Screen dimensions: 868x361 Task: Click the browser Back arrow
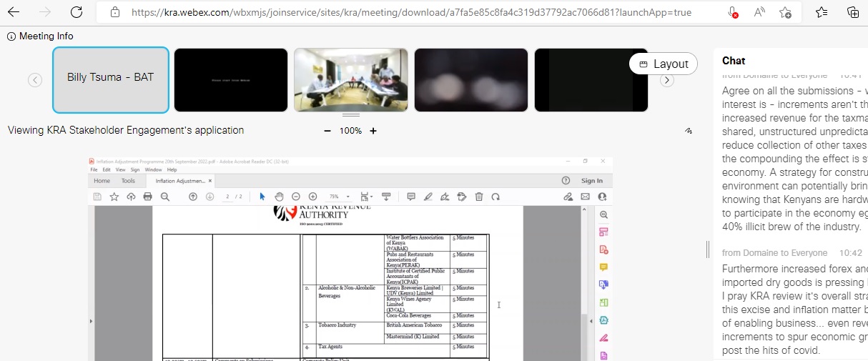pos(14,12)
